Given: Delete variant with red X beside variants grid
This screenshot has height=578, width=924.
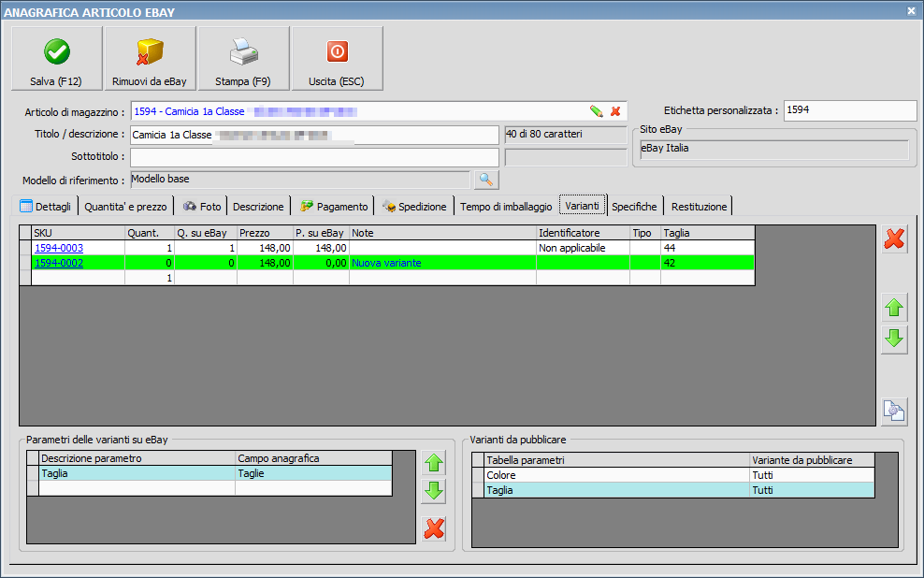Looking at the screenshot, I should 895,239.
